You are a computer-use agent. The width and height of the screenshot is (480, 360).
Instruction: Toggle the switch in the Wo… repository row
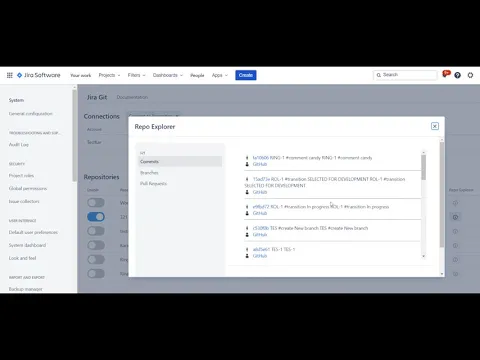tap(96, 202)
